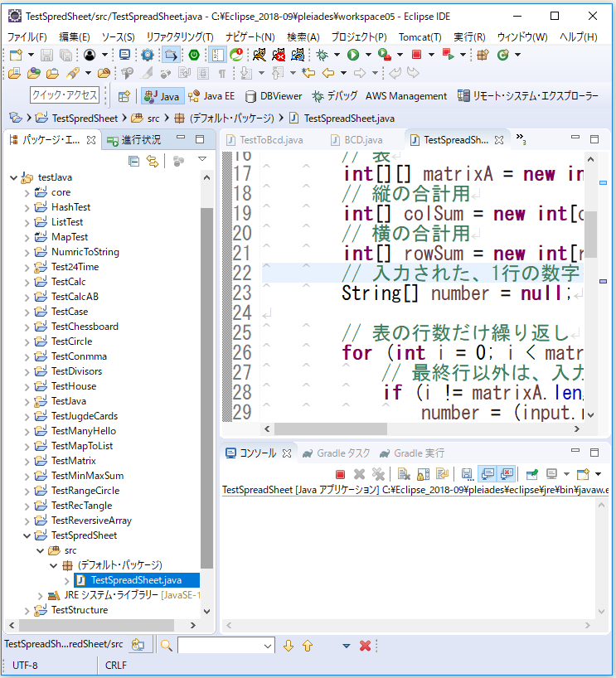Open the リファクタリング(T) menu

(x=180, y=36)
